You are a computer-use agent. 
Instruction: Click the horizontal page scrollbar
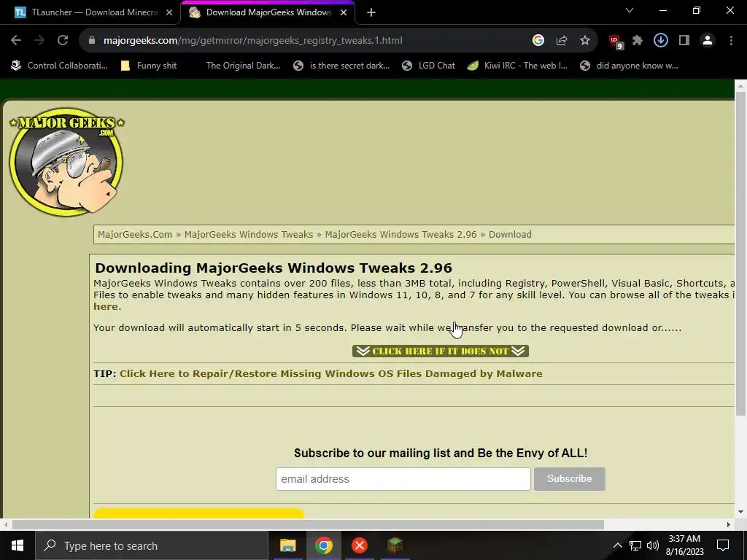(308, 525)
